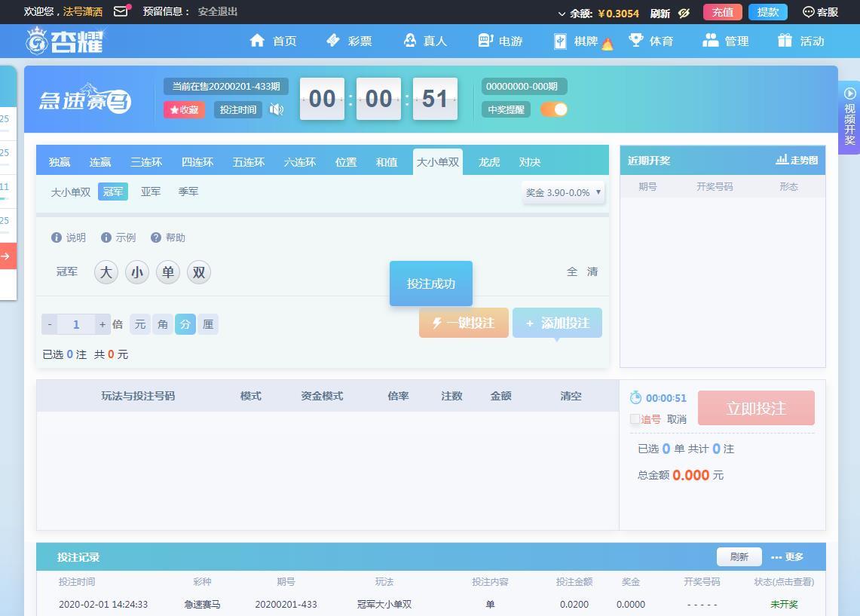This screenshot has height=616, width=860.
Task: Select the 厘 unit mode
Action: click(208, 324)
